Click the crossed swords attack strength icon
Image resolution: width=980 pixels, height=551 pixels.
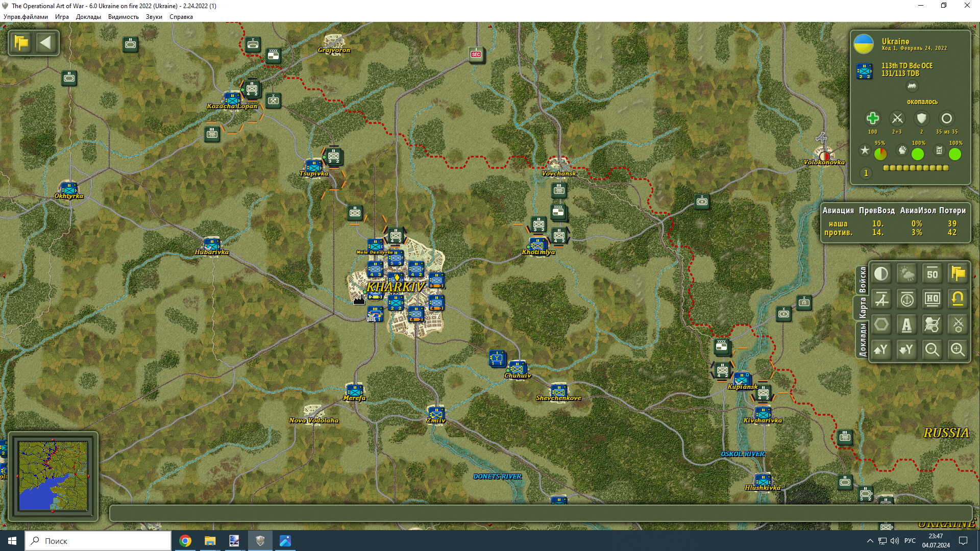click(x=897, y=119)
